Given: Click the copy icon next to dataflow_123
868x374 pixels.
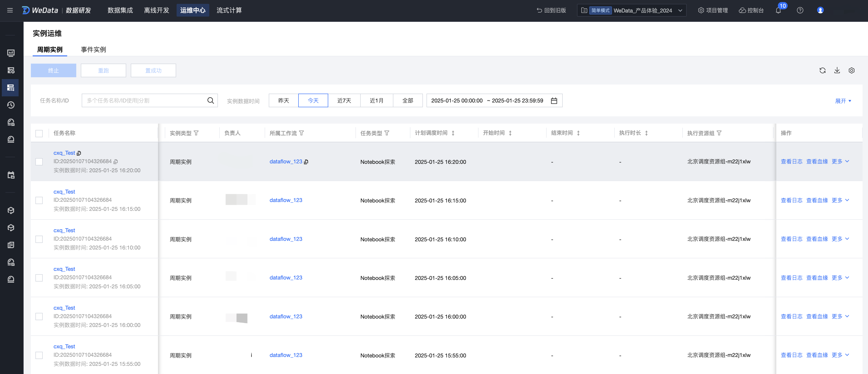Looking at the screenshot, I should 306,162.
